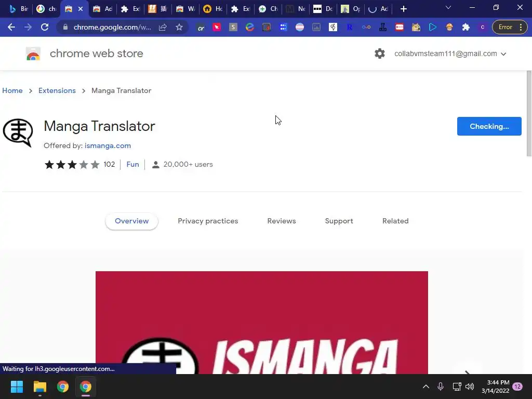
Task: Open a new browser tab
Action: click(x=403, y=9)
